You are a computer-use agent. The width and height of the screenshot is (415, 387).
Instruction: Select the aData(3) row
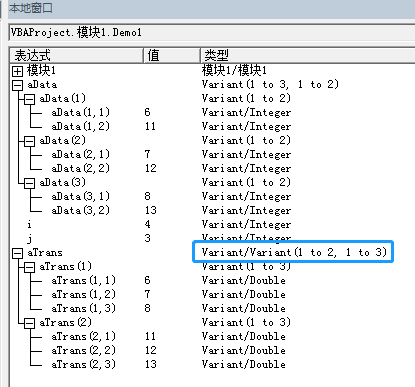coord(63,182)
